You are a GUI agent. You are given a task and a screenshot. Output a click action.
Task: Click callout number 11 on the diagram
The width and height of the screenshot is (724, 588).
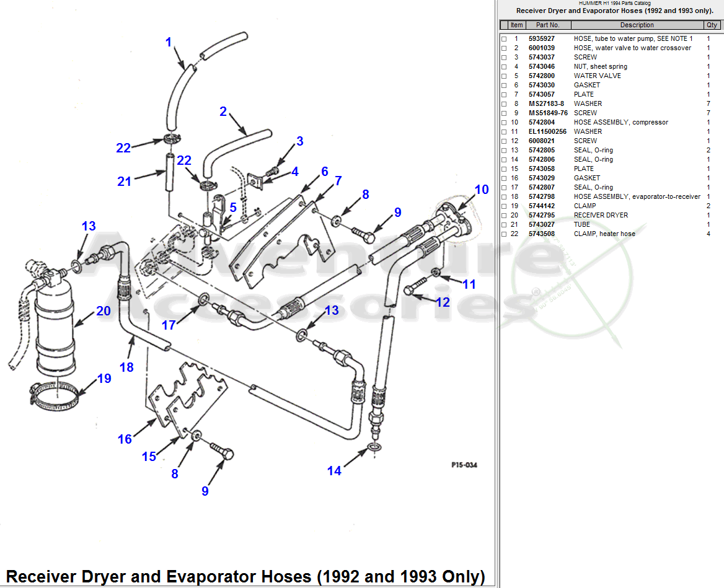(469, 284)
